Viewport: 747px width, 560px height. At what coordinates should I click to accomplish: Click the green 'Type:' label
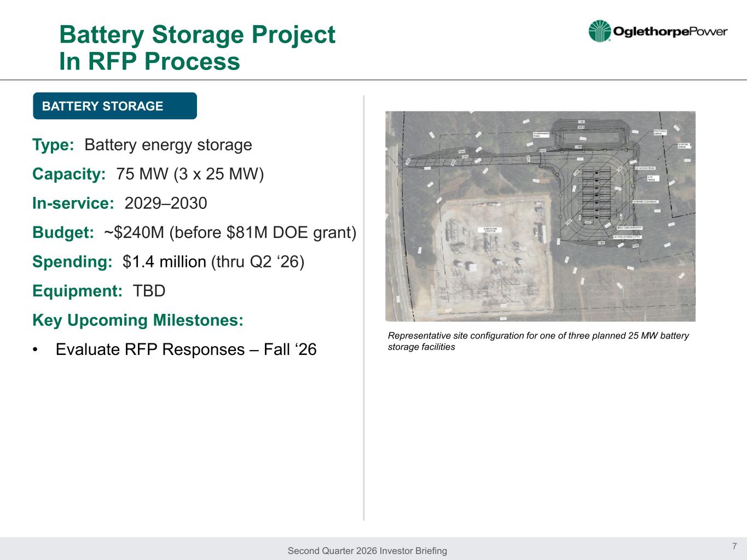coord(53,145)
